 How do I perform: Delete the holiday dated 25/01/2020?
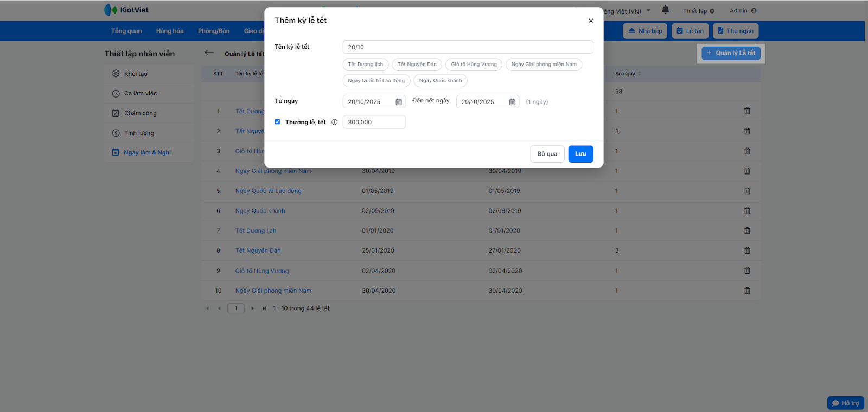(747, 250)
